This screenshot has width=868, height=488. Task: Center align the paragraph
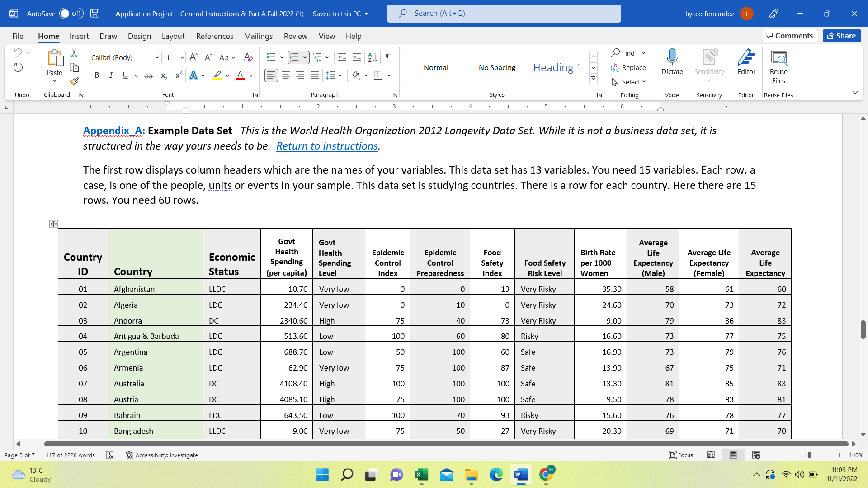coord(286,75)
